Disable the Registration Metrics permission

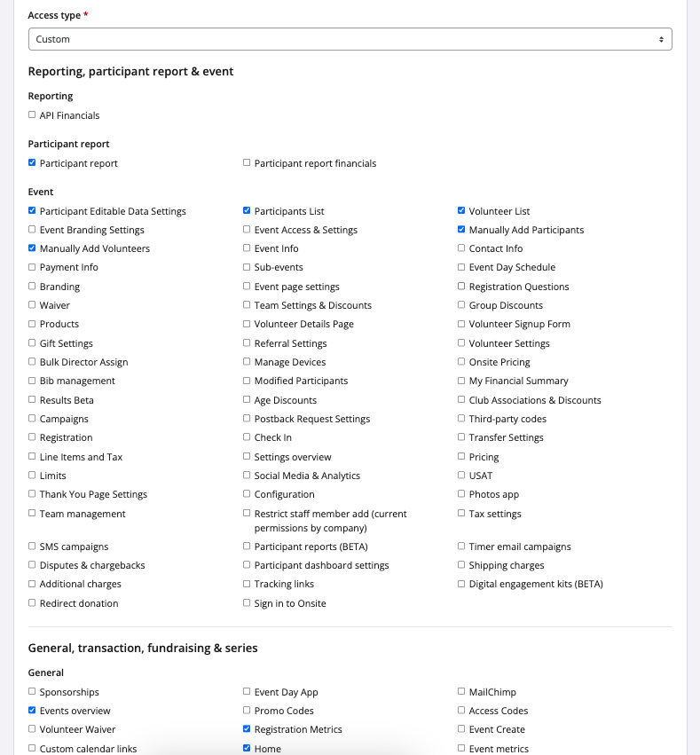coord(247,729)
